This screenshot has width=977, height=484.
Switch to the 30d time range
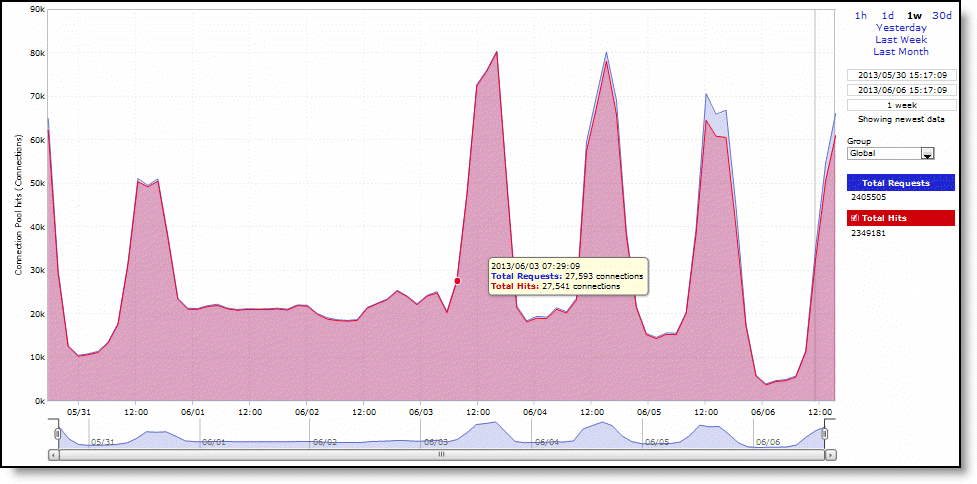point(942,15)
